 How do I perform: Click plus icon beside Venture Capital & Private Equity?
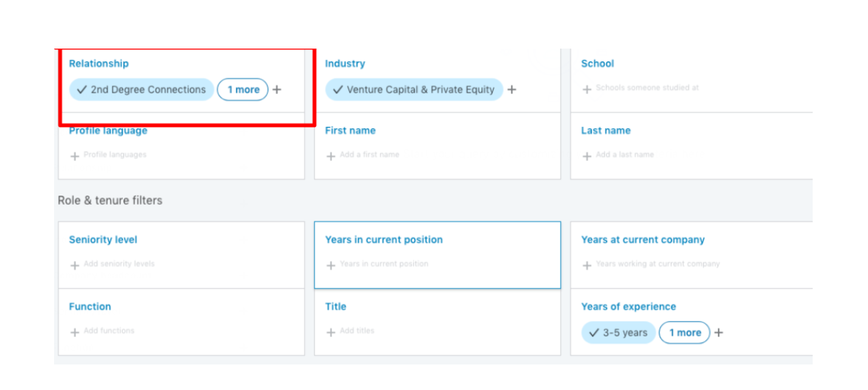pyautogui.click(x=512, y=90)
